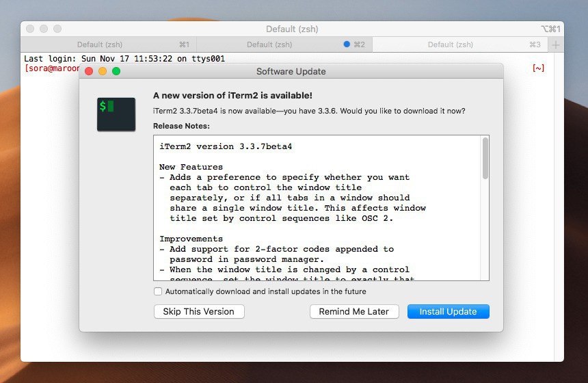Click the 'New Features' heading in release notes
The width and height of the screenshot is (588, 383).
(191, 167)
